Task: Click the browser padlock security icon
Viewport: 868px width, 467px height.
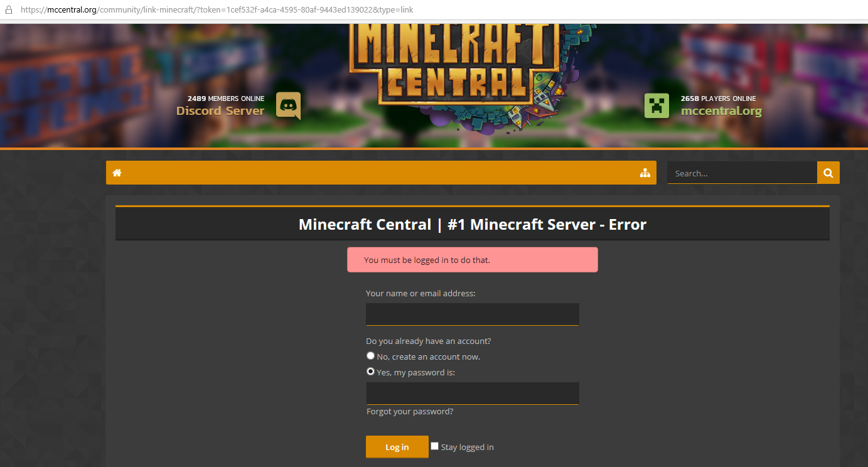Action: [9, 10]
